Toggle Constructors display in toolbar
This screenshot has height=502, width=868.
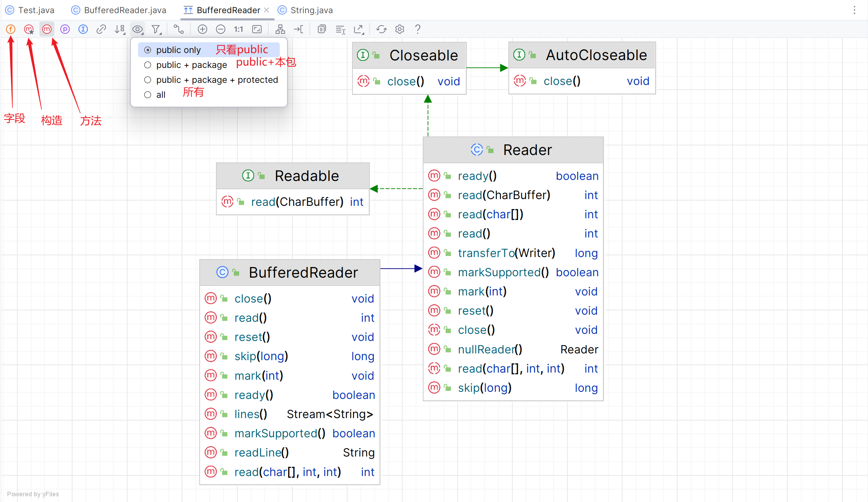click(x=29, y=29)
